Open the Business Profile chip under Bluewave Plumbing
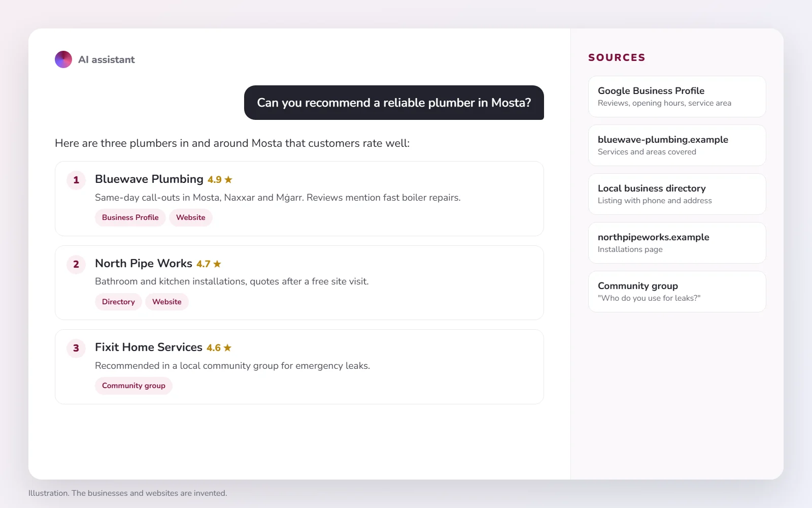Image resolution: width=812 pixels, height=508 pixels. click(130, 217)
